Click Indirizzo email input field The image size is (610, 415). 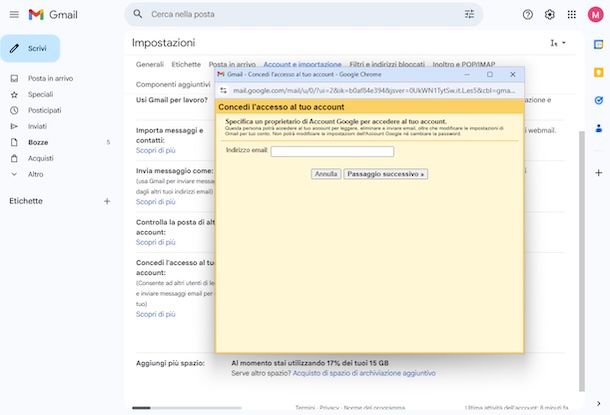(332, 151)
